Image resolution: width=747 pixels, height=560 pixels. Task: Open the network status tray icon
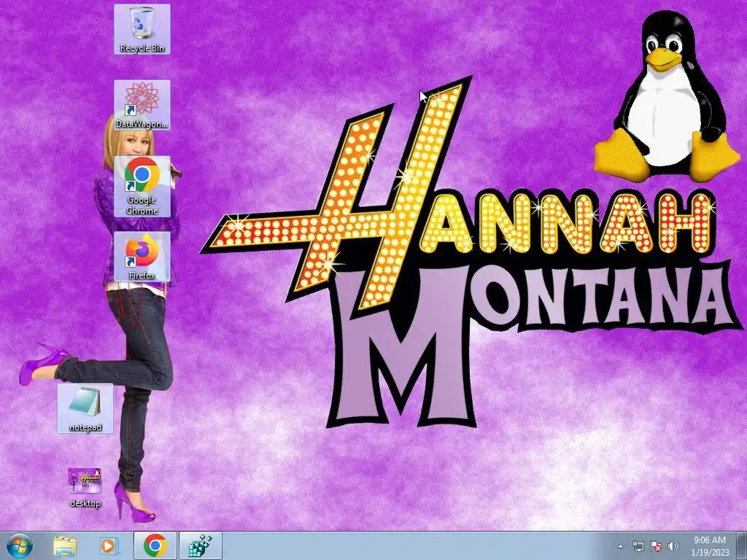pos(638,546)
